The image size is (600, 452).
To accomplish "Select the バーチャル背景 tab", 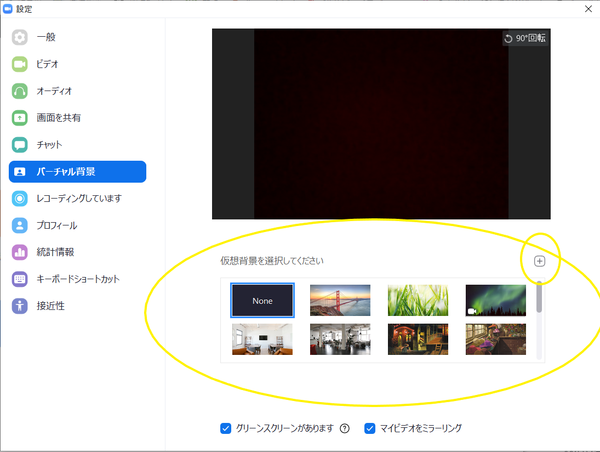I will click(x=77, y=171).
